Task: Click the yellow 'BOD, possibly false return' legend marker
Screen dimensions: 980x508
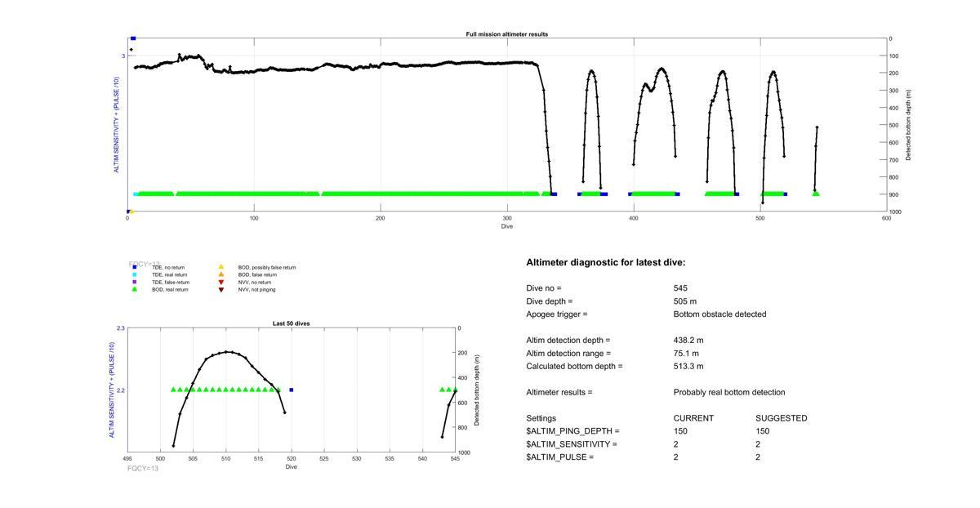Action: point(220,267)
